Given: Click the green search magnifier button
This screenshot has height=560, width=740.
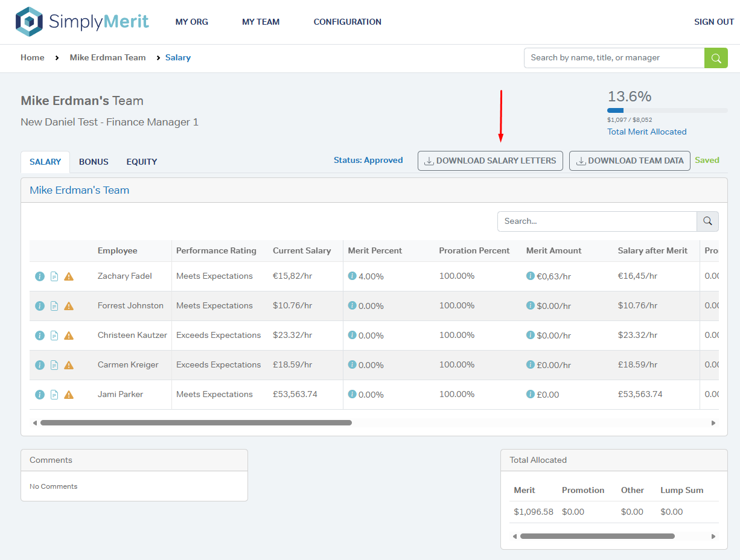Looking at the screenshot, I should (716, 58).
